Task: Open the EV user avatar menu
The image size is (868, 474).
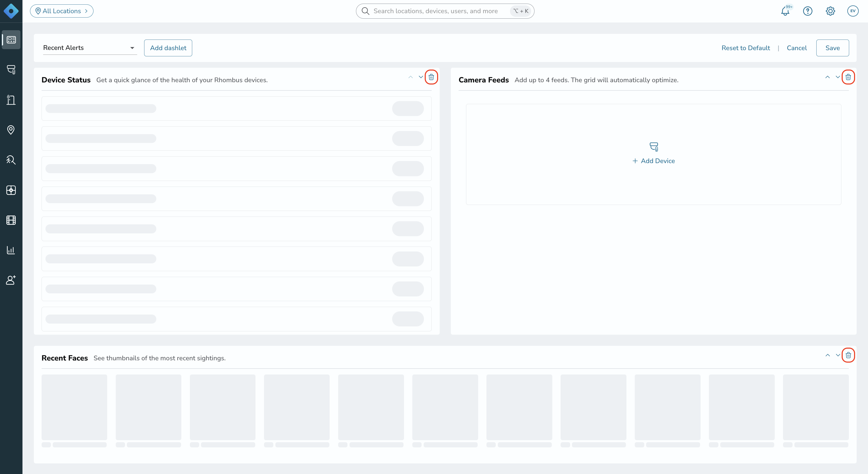Action: click(x=853, y=11)
